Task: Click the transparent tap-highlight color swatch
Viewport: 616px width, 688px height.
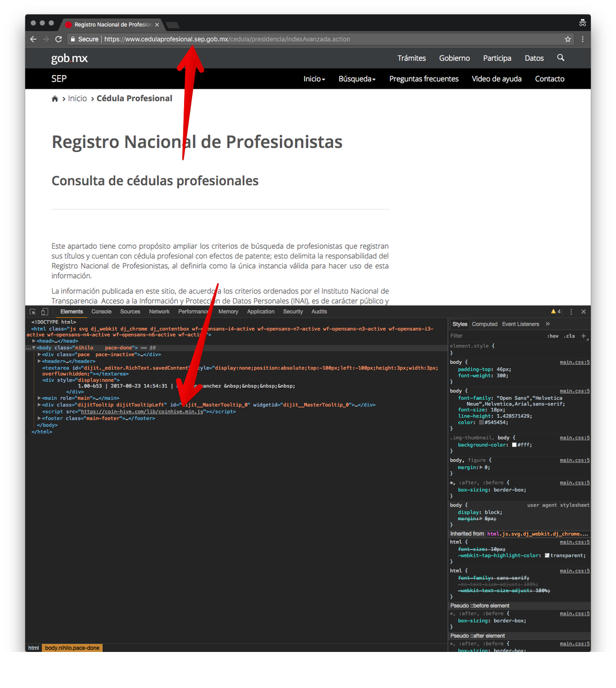Action: [x=547, y=556]
